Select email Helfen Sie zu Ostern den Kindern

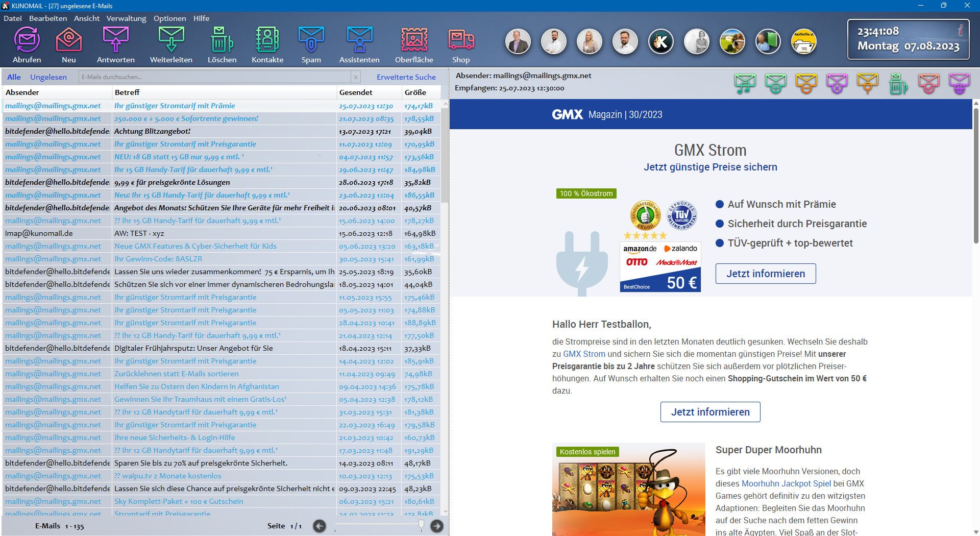(x=222, y=386)
